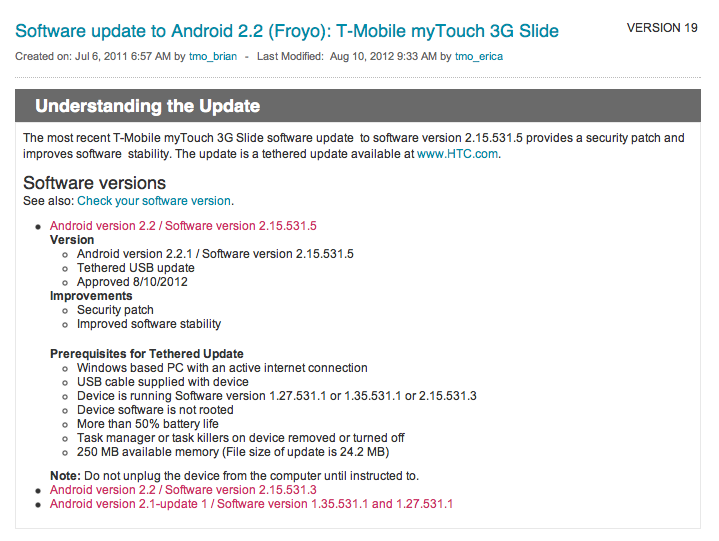The height and width of the screenshot is (541, 719).
Task: Click the Approved 8/10/2012 list item
Action: [x=132, y=282]
